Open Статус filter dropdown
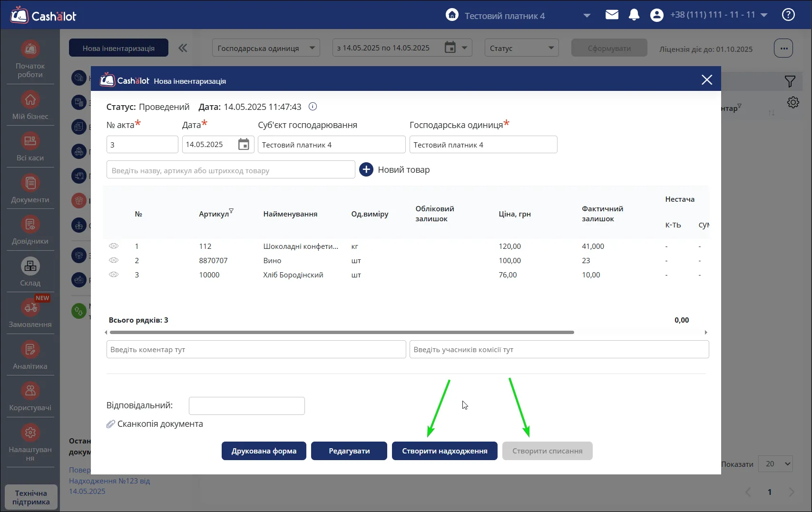812x512 pixels. (x=521, y=48)
